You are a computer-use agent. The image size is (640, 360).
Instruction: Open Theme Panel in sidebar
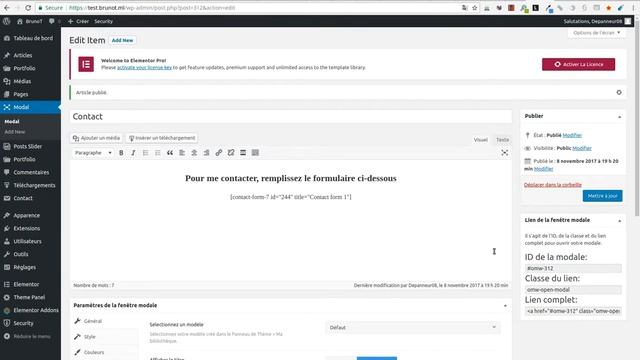tap(30, 297)
